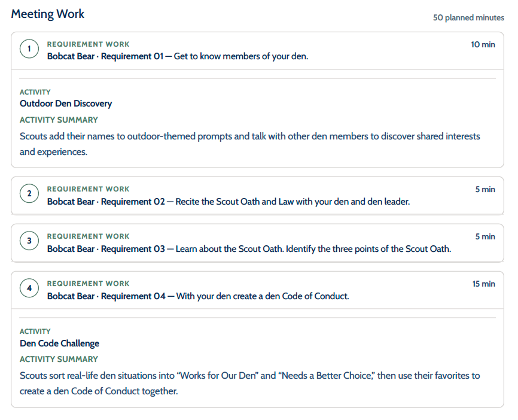The height and width of the screenshot is (420, 518).
Task: Select the Den Code Challenge activity title
Action: [59, 343]
